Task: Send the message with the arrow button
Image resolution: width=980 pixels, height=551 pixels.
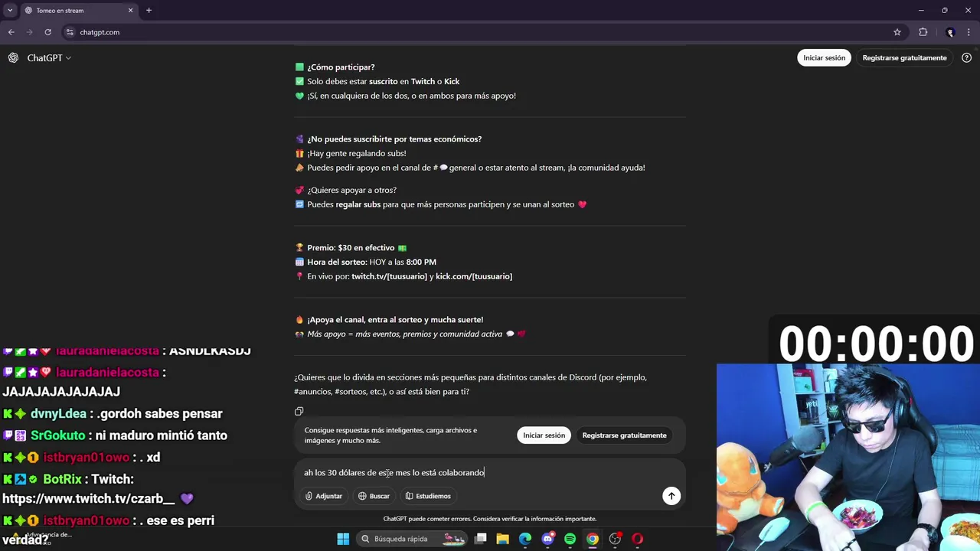Action: 671,496
